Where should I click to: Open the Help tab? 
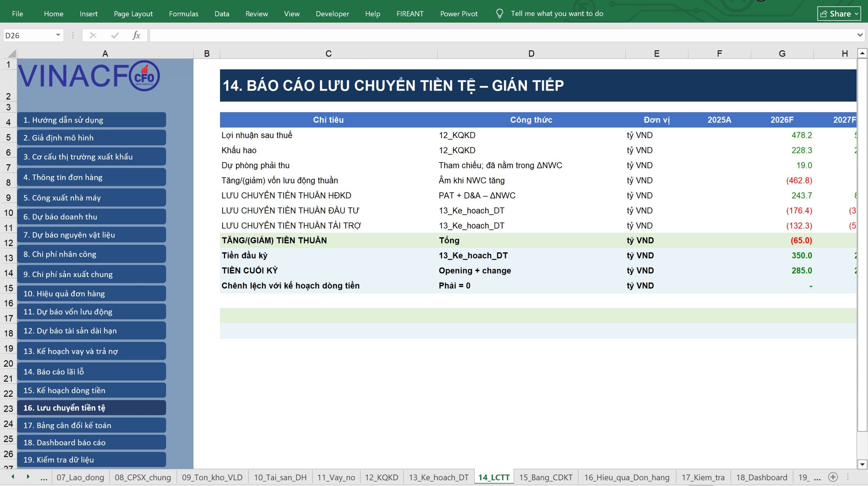373,14
